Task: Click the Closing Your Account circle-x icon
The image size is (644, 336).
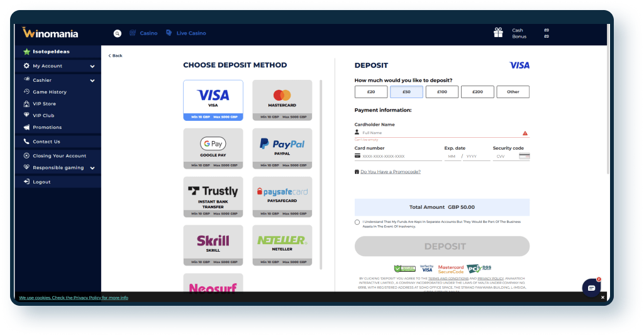Action: click(x=26, y=155)
